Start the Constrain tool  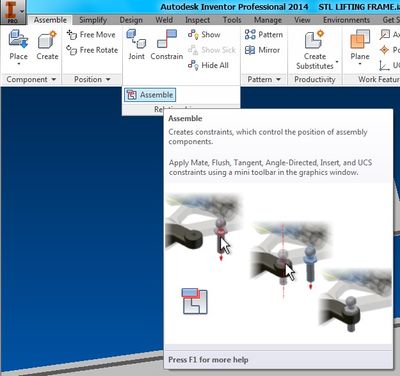(x=167, y=45)
